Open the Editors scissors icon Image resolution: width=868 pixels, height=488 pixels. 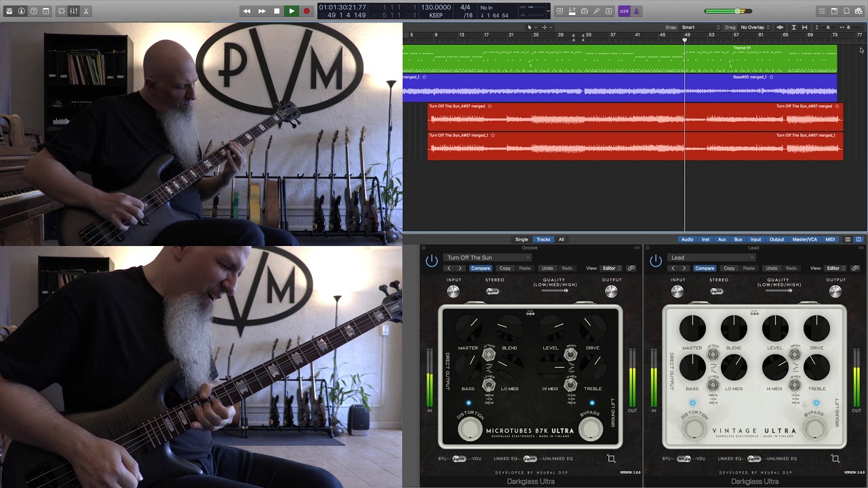(x=86, y=11)
